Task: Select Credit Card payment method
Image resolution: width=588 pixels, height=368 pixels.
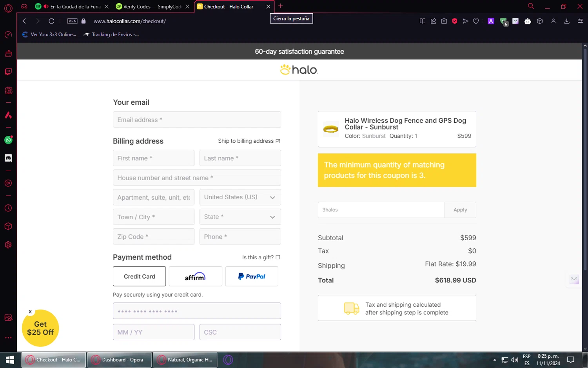Action: 140,277
